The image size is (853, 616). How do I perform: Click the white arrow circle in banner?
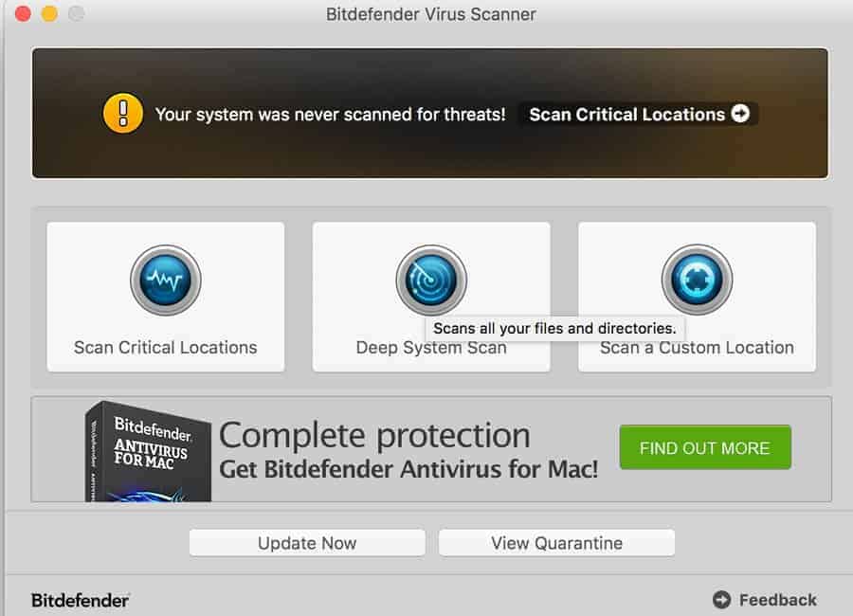tap(740, 113)
